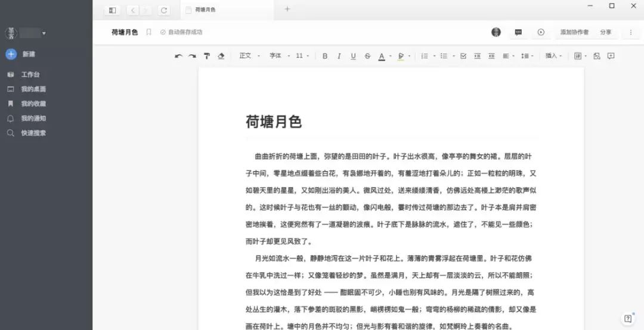Toggle strikethrough formatting
The width and height of the screenshot is (644, 330).
tap(367, 56)
